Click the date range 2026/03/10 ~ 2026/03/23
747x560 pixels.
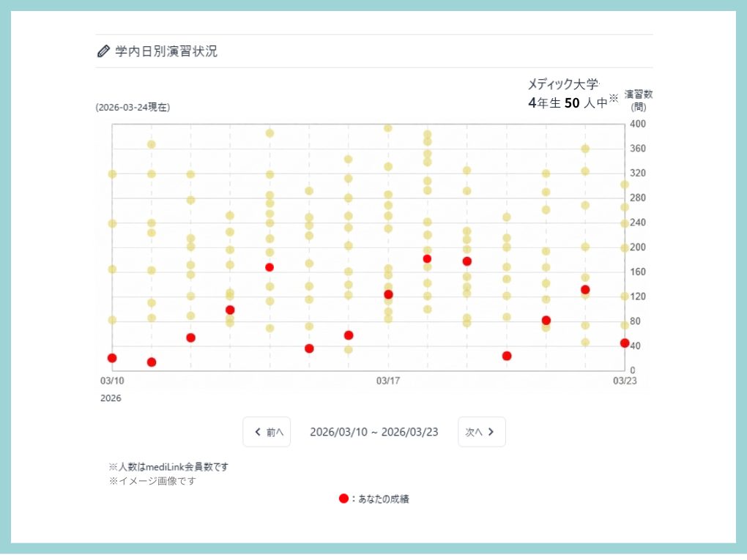point(373,432)
